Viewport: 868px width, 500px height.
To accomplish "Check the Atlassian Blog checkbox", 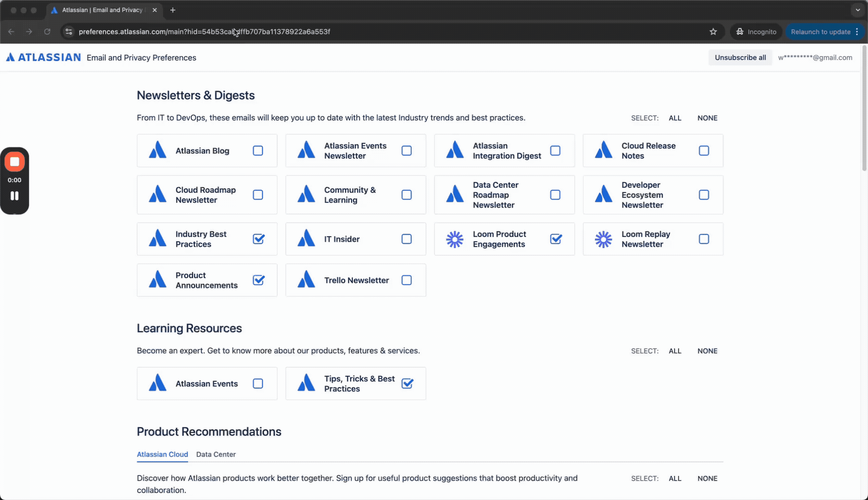I will [x=258, y=150].
